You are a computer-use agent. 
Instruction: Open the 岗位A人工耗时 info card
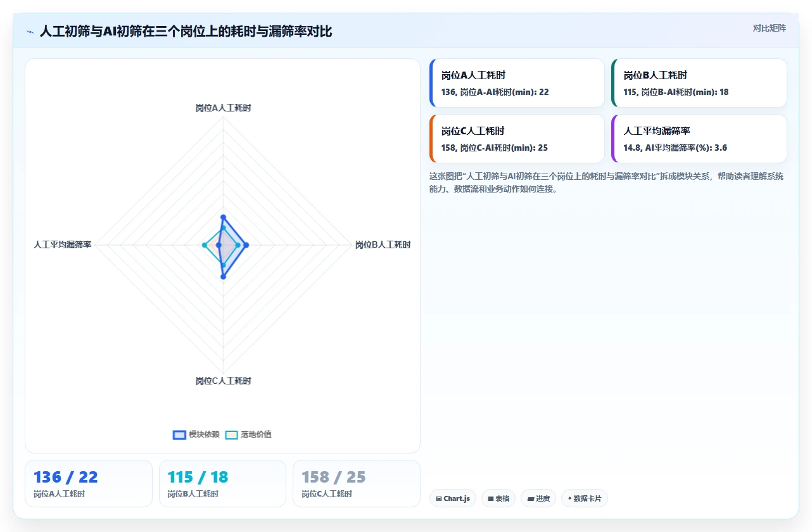coord(517,83)
